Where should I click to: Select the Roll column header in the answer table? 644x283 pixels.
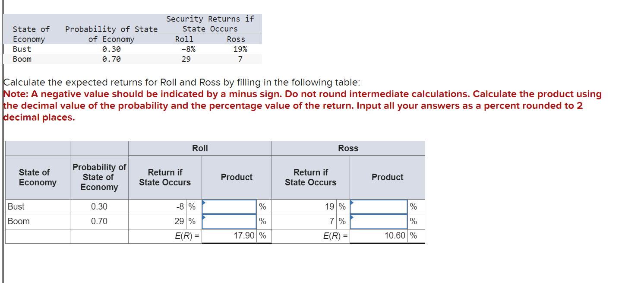pyautogui.click(x=199, y=148)
